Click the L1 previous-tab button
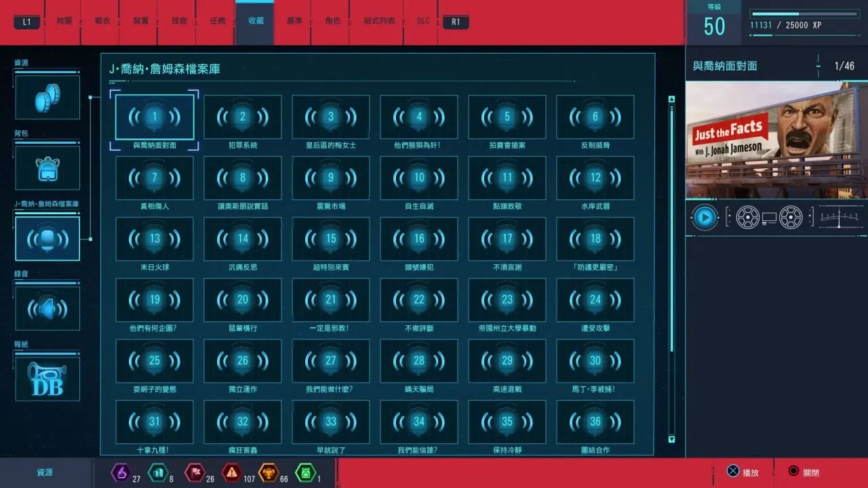Screen dimensions: 868x488 [26, 22]
